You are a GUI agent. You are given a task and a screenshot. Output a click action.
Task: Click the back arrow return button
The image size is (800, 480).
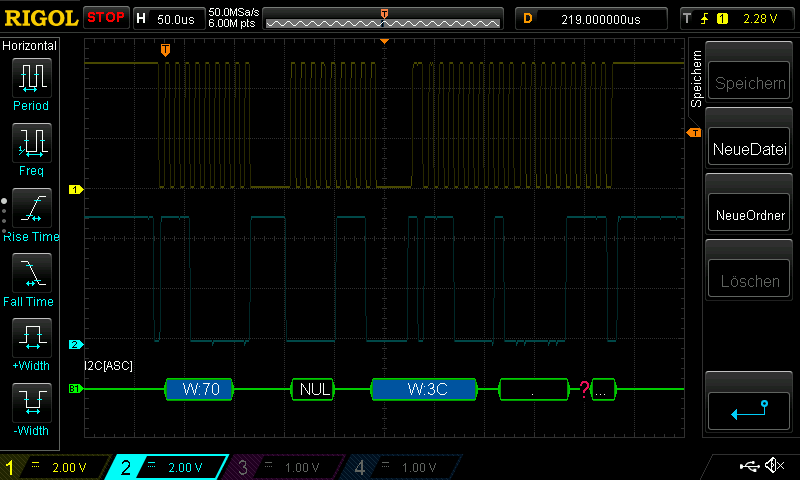749,411
